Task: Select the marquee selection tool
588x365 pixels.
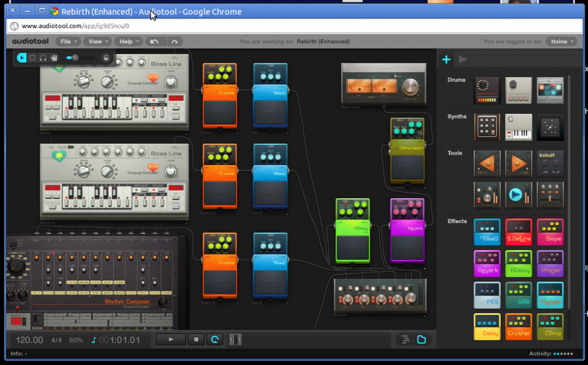Action: (33, 58)
